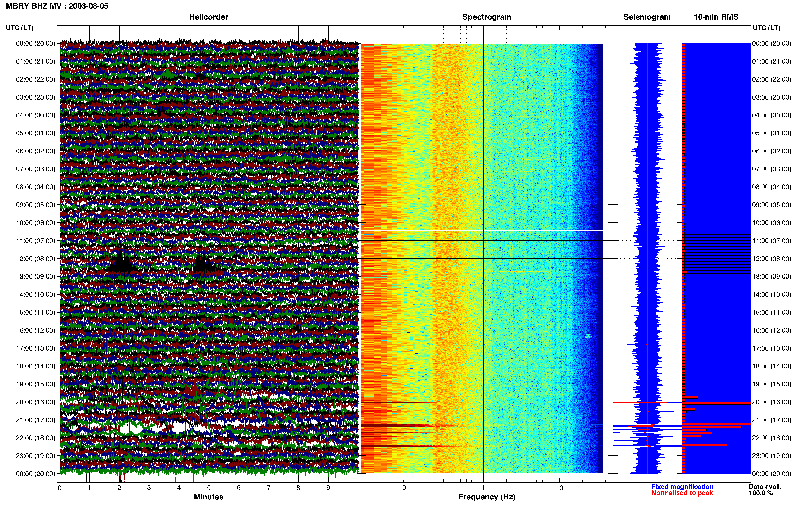Viewport: 812px width, 508px height.
Task: Click the right '22:00 (18:00)' time label
Action: 772,438
